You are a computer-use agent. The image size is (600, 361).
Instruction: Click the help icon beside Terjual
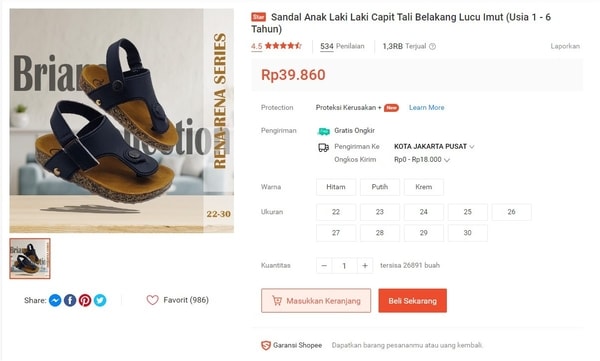[432, 46]
